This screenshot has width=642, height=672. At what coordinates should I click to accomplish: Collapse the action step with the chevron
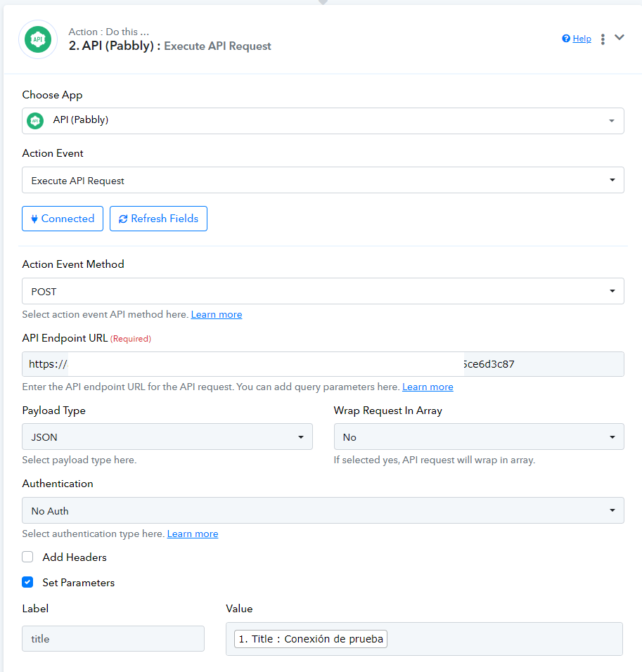pos(619,38)
